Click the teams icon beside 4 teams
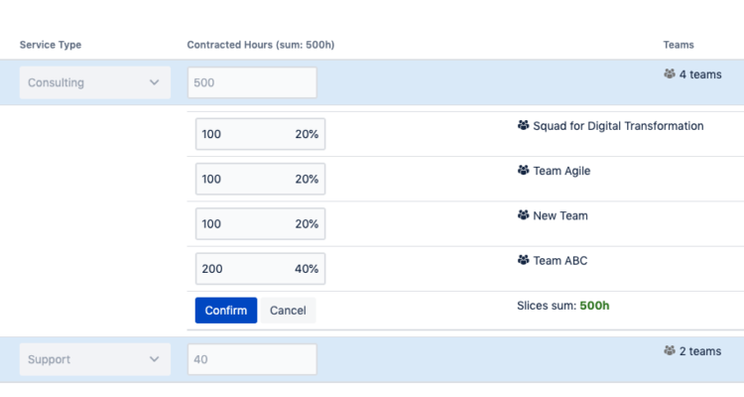Screen dimensions: 744x397 [669, 74]
